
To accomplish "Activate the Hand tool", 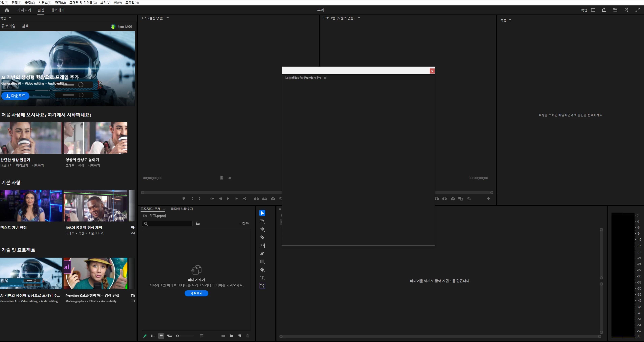I will point(262,269).
